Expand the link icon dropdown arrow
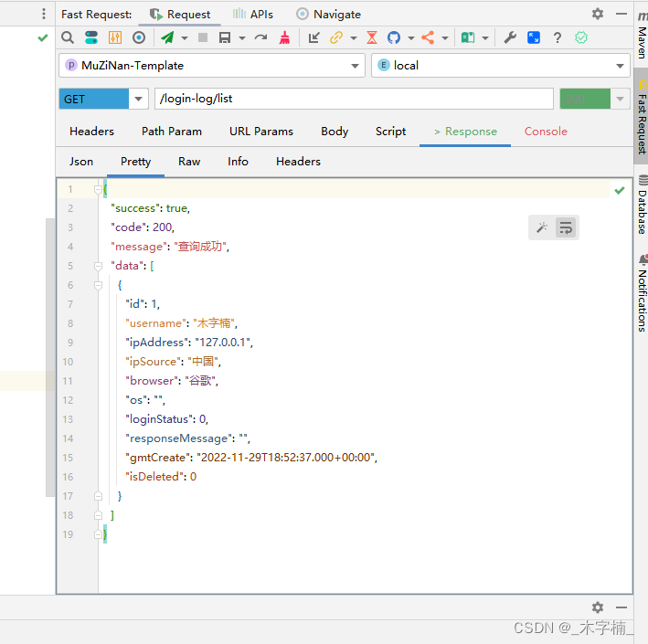Viewport: 648px width, 644px height. pyautogui.click(x=354, y=38)
